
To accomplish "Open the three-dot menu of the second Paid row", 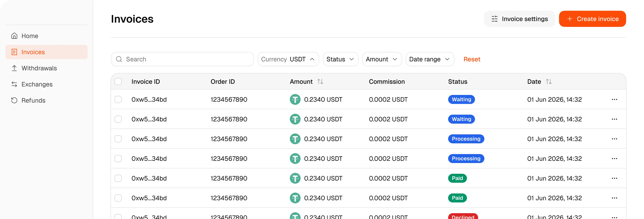I will point(614,198).
